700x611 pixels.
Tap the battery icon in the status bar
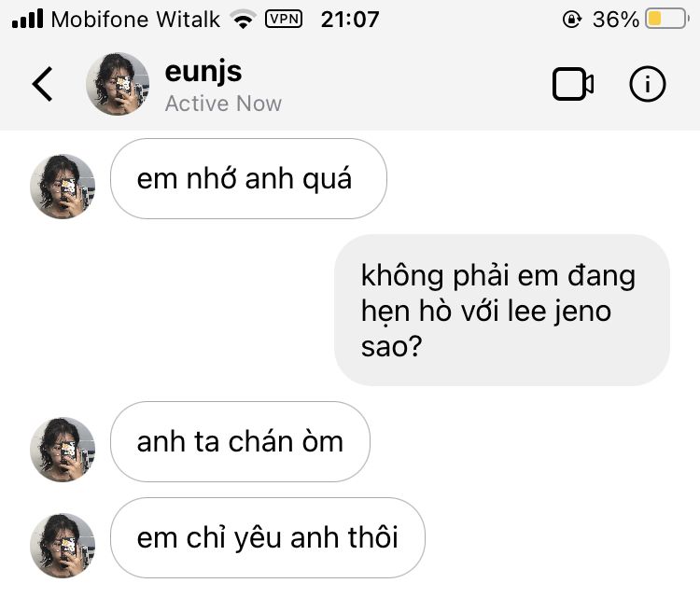(x=667, y=19)
